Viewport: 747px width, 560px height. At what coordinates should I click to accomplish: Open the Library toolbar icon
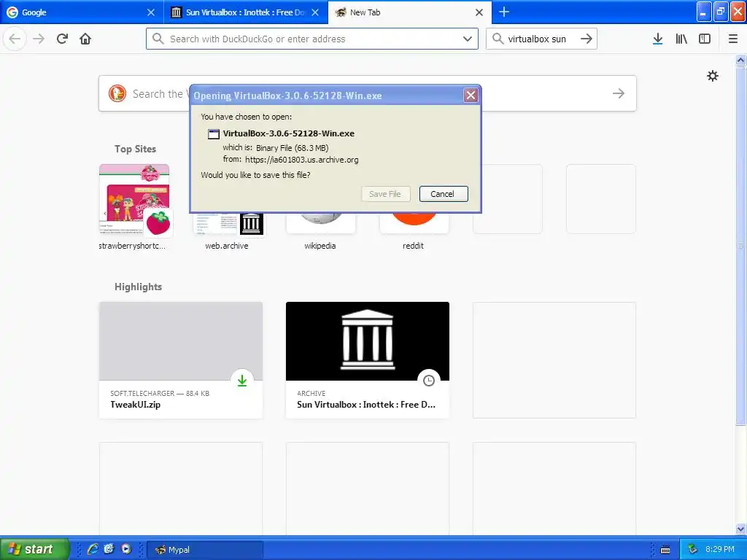pos(681,39)
